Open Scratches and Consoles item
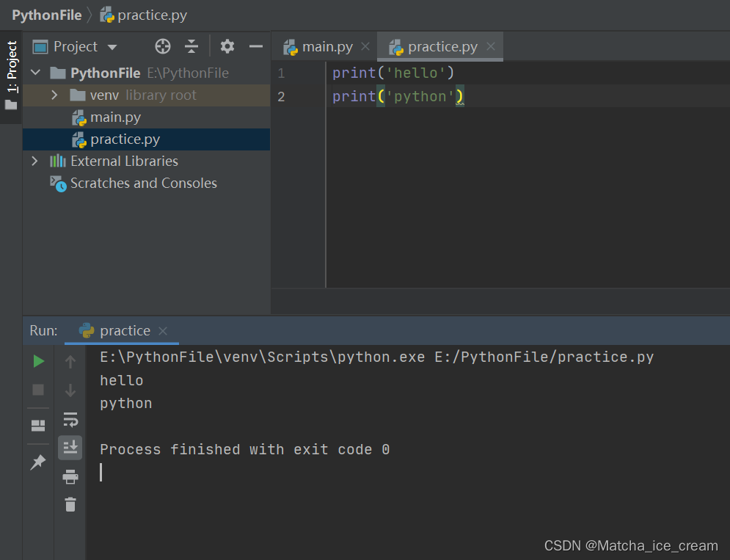The width and height of the screenshot is (730, 560). (x=143, y=183)
